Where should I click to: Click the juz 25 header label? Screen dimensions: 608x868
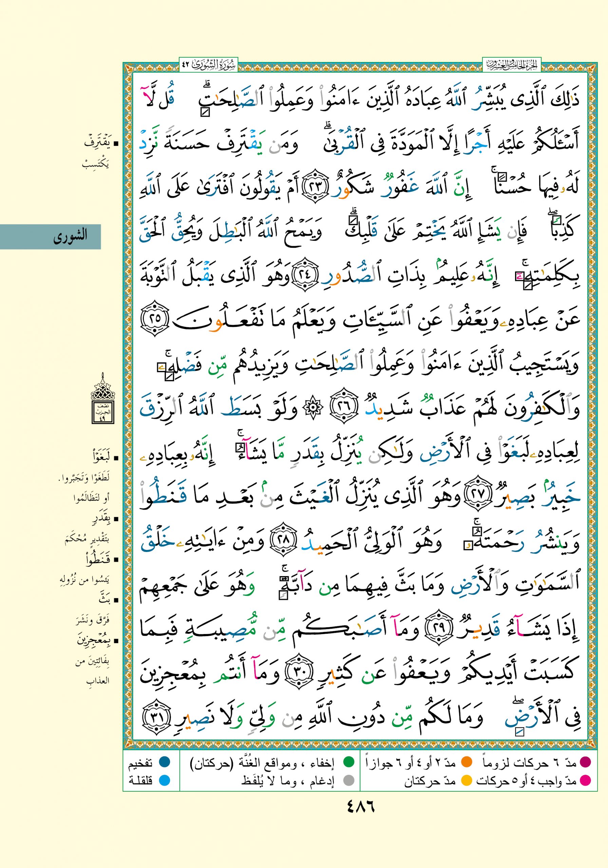pyautogui.click(x=512, y=64)
